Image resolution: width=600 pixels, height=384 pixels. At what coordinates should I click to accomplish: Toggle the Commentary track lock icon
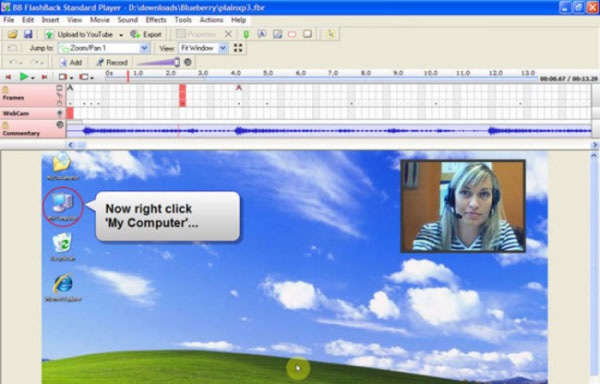5,125
